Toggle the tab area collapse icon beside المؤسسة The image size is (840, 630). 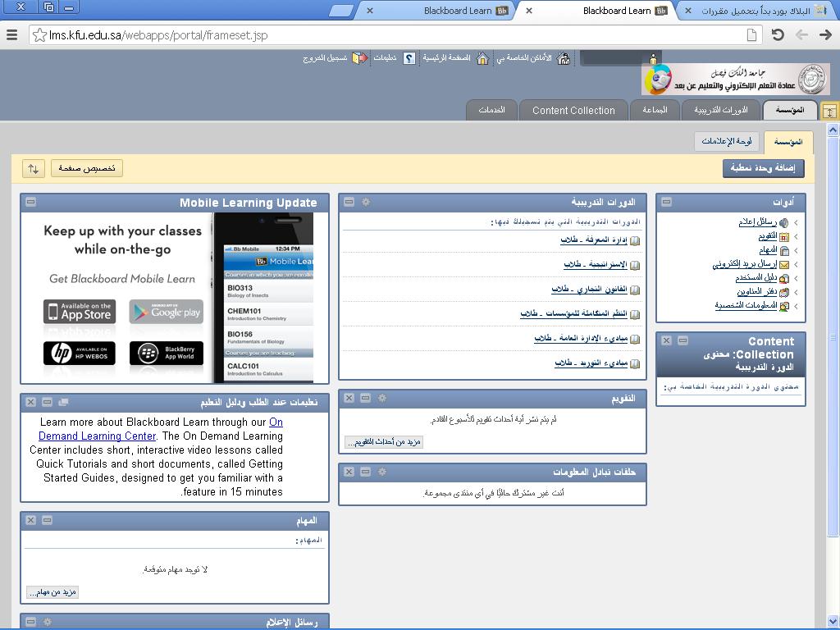[829, 111]
